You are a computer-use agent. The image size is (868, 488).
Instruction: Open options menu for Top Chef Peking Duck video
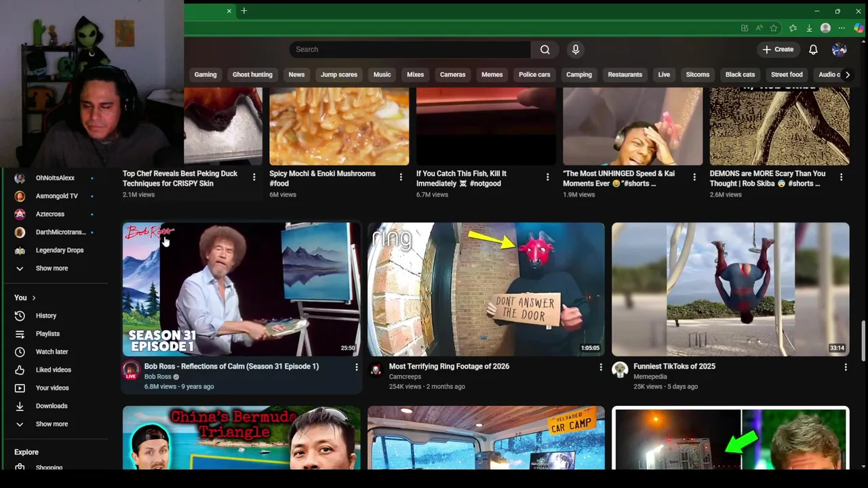click(254, 177)
